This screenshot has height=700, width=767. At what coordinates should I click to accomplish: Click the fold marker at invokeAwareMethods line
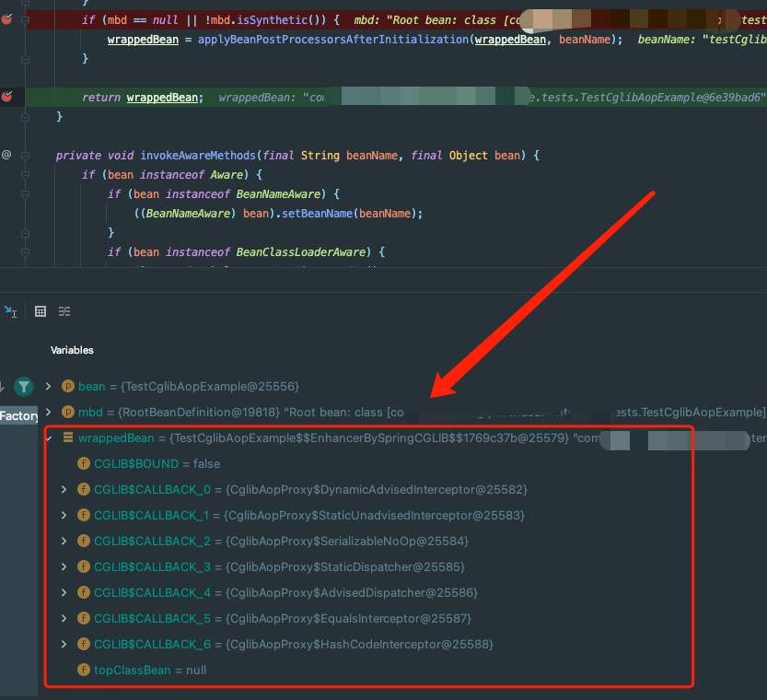coord(26,156)
